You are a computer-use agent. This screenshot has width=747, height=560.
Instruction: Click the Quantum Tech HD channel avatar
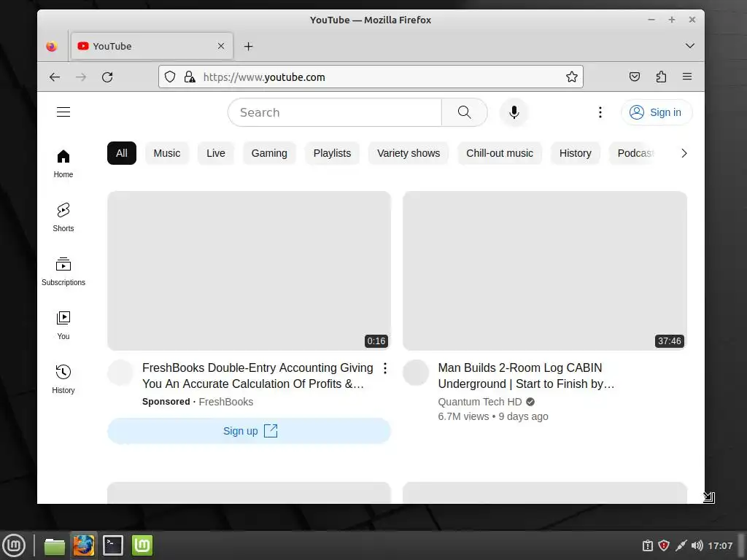point(416,373)
